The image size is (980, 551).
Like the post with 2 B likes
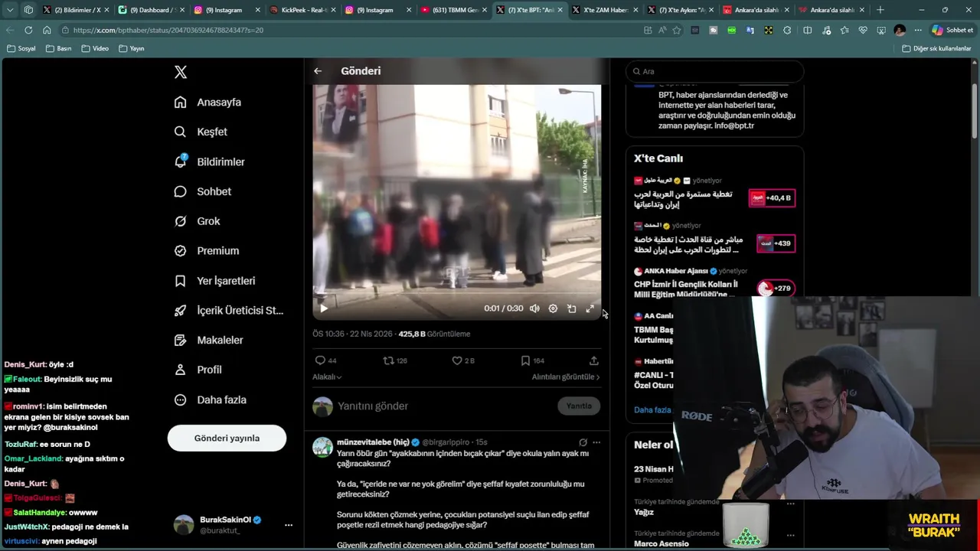[x=463, y=360]
